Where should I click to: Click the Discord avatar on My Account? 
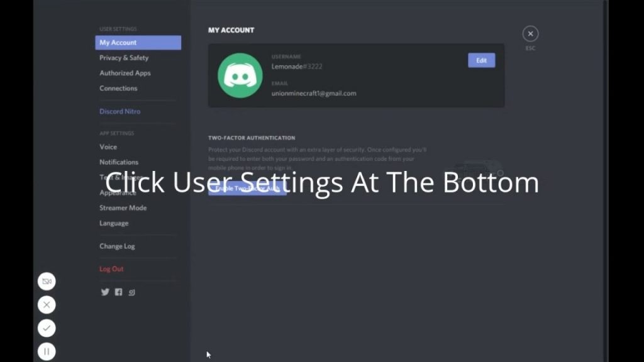click(239, 74)
